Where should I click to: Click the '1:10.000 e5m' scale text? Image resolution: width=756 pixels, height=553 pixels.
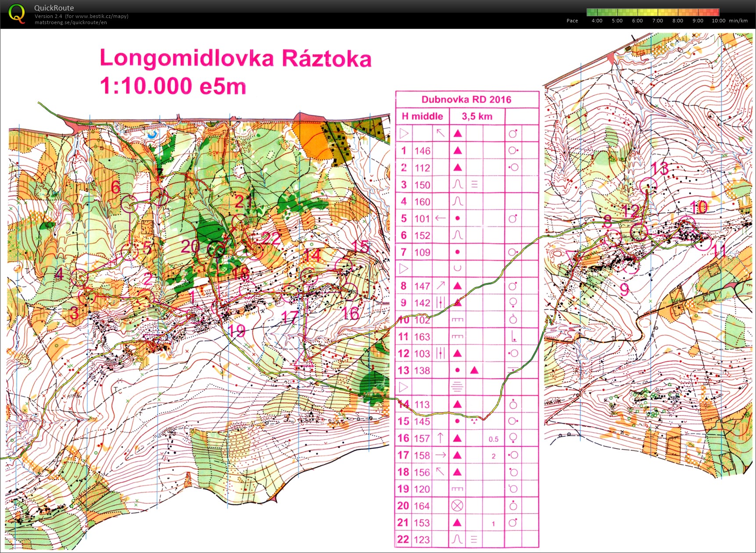[x=173, y=86]
